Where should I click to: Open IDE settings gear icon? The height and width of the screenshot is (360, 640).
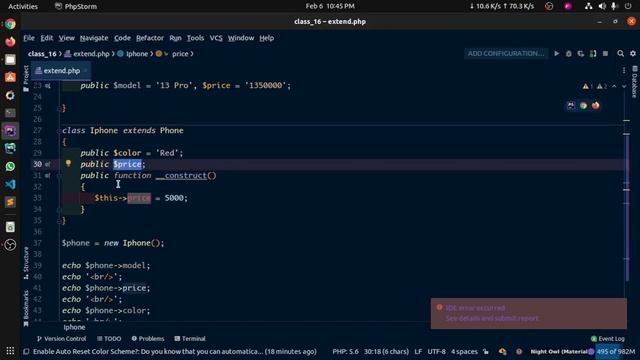[x=633, y=53]
